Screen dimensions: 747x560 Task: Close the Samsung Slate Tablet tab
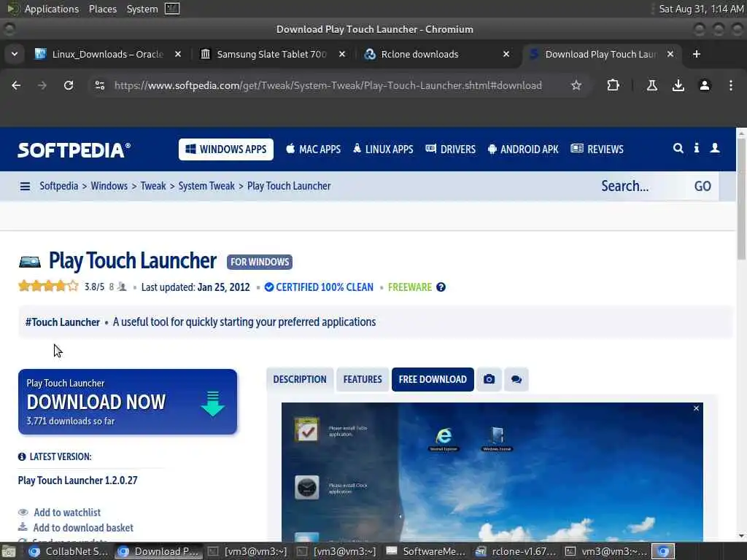341,54
